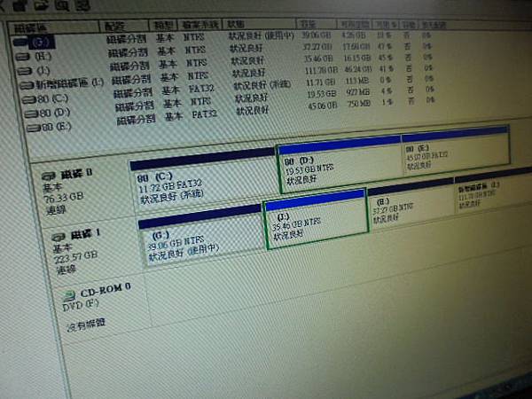Screen dimensions: 532x399
Task: Click the 46.24 GB free space cell
Action: 358,69
